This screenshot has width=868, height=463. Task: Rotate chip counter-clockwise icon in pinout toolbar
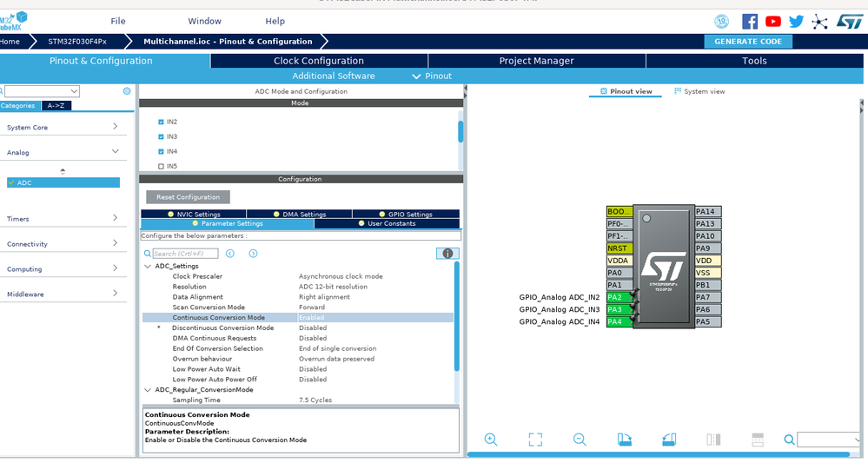click(669, 440)
